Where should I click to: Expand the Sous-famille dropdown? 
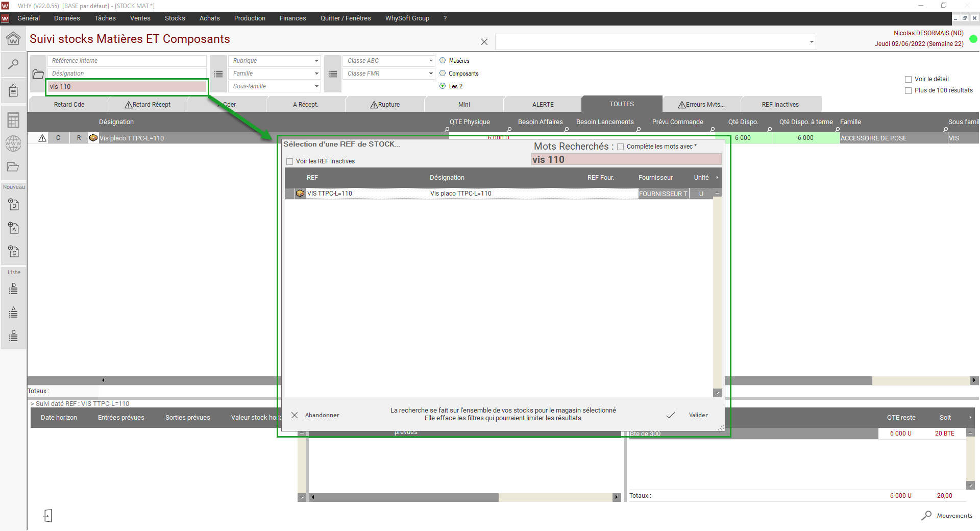click(316, 86)
